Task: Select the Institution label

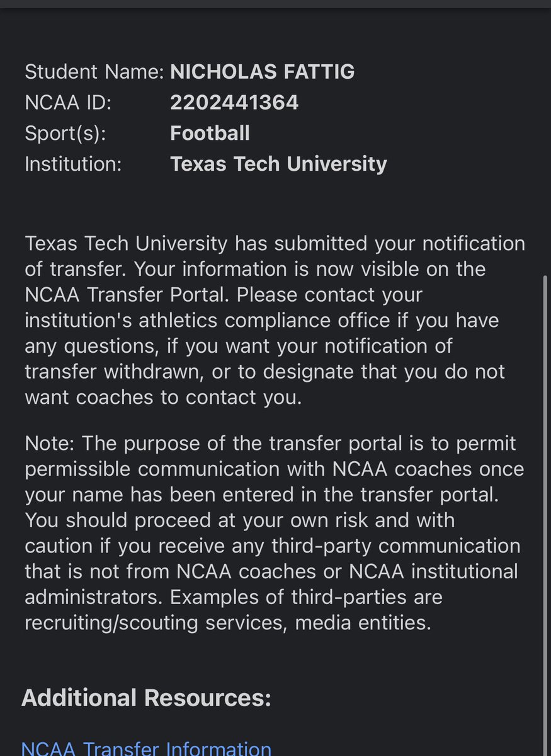Action: [x=73, y=164]
